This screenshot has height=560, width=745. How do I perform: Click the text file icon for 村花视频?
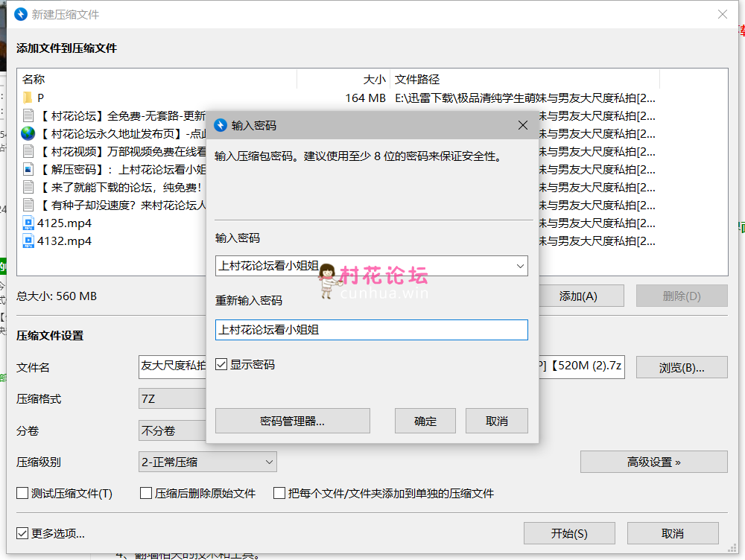click(28, 151)
